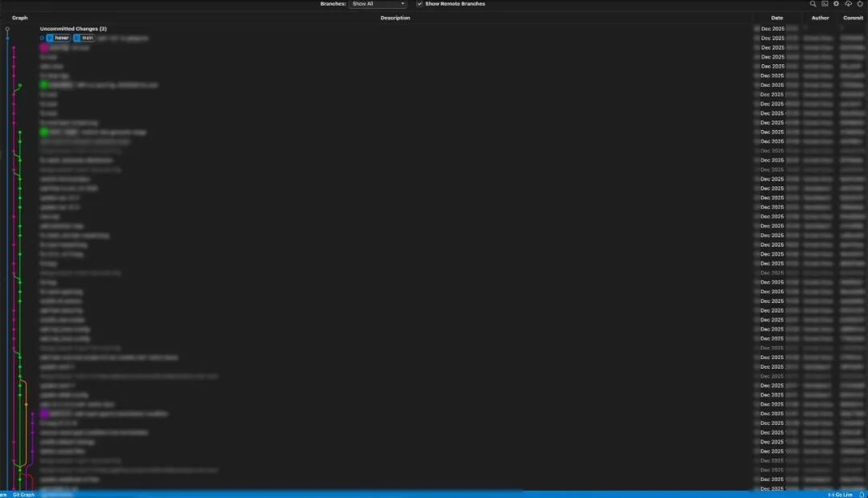
Task: Click the Refresh icon in toolbar
Action: 860,4
